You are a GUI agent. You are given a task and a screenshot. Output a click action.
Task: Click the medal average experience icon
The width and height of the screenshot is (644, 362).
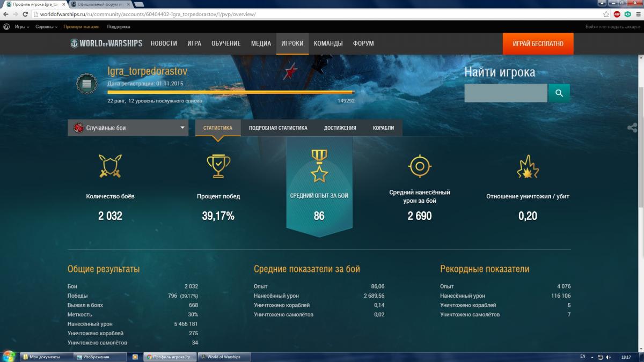[x=319, y=166]
